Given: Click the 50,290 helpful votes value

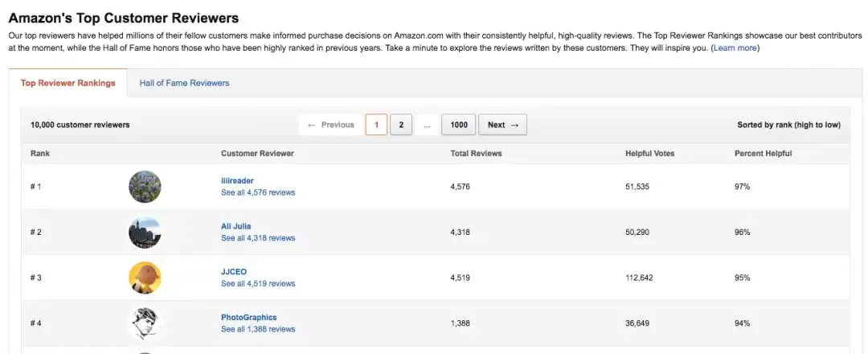Looking at the screenshot, I should [x=637, y=233].
